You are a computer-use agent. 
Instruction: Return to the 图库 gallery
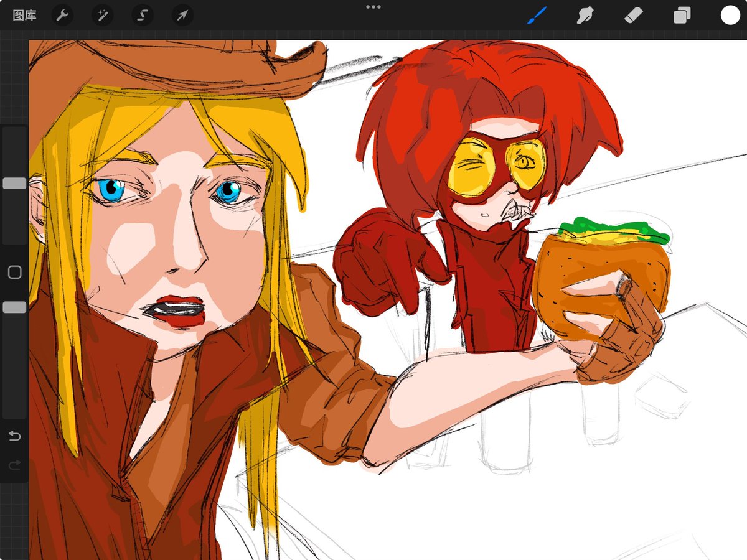[24, 16]
